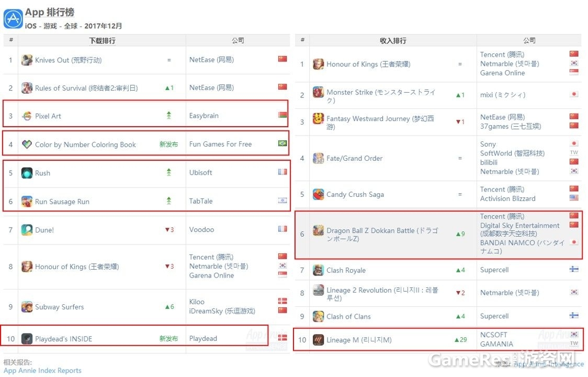Click the Rules of Survival game icon

pos(27,88)
